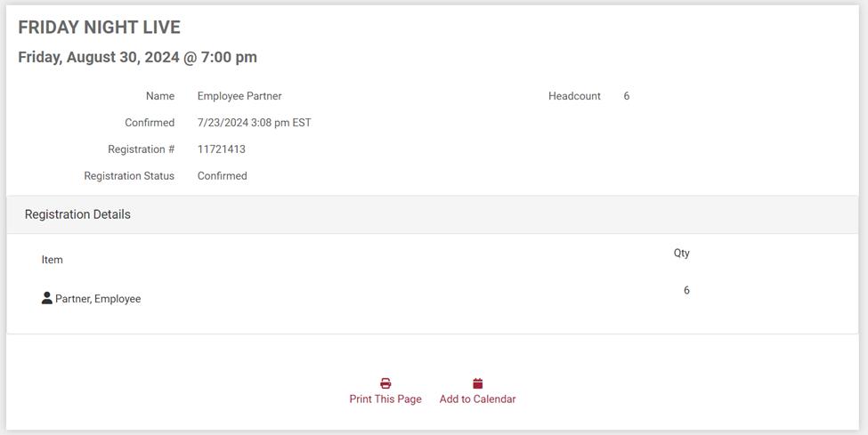The height and width of the screenshot is (435, 868).
Task: Select the Add to Calendar link
Action: coord(477,399)
